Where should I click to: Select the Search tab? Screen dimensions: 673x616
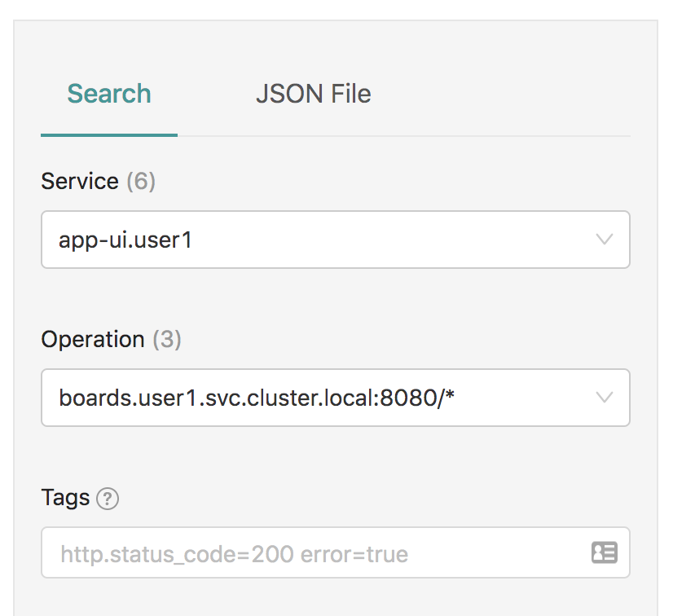pos(109,94)
